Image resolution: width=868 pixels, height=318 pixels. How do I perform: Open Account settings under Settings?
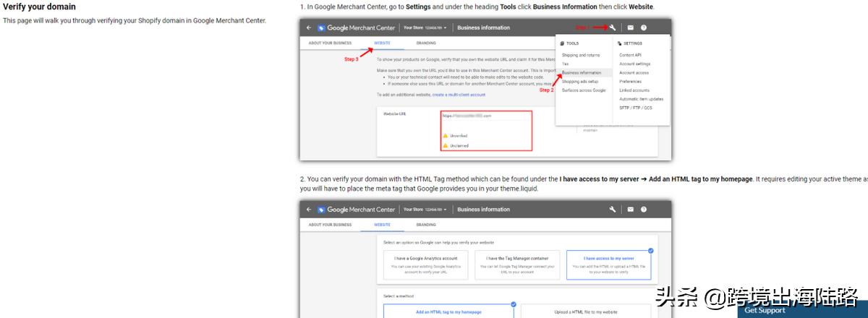pyautogui.click(x=634, y=64)
